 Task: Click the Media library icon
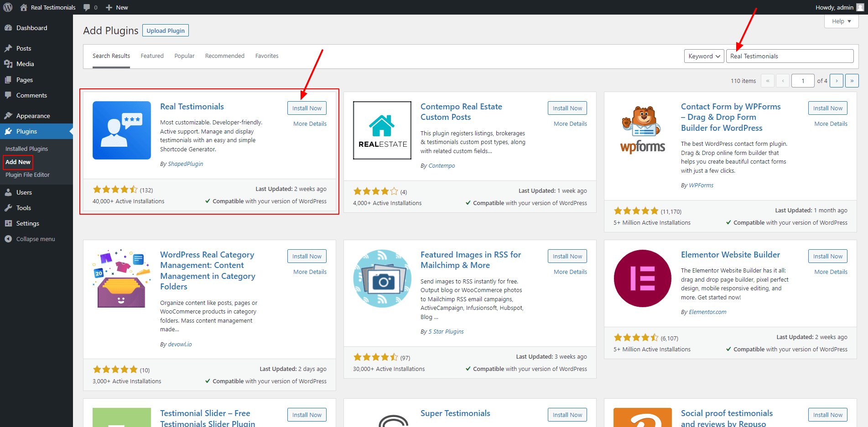[x=8, y=64]
